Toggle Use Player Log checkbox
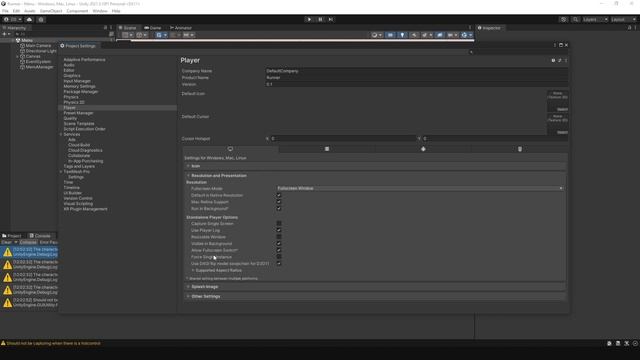The image size is (640, 360). [x=279, y=230]
